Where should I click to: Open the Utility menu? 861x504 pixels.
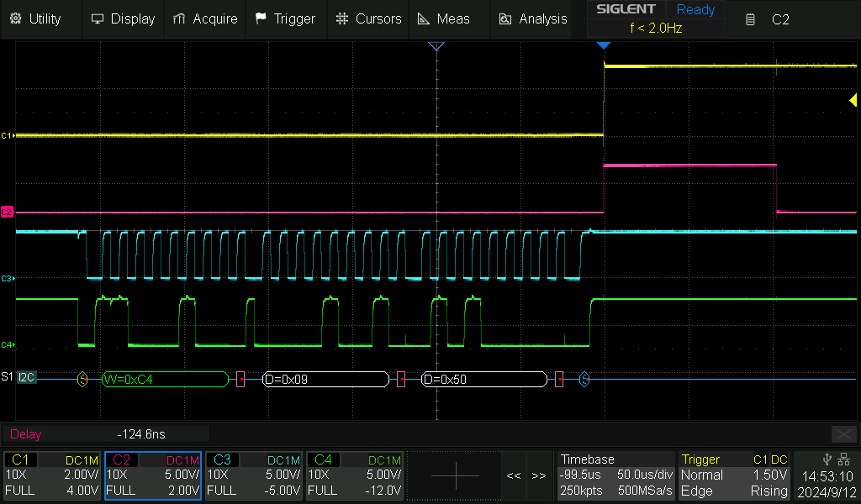[34, 18]
